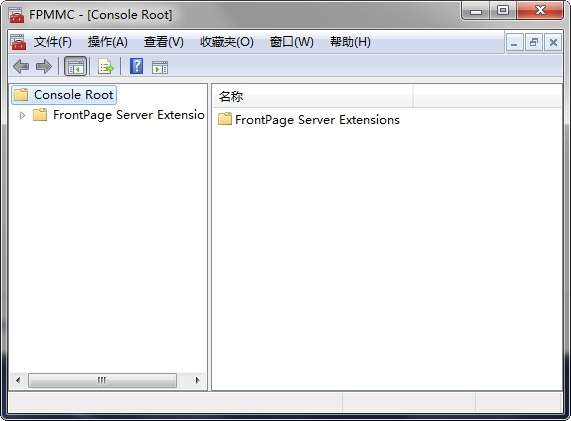Click the FPMMC title bar application icon
This screenshot has width=571, height=421.
point(16,15)
